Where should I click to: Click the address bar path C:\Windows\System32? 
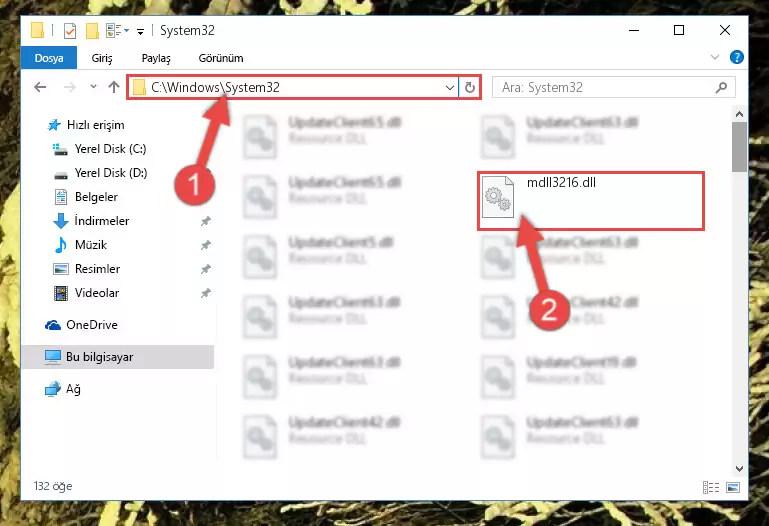point(215,87)
